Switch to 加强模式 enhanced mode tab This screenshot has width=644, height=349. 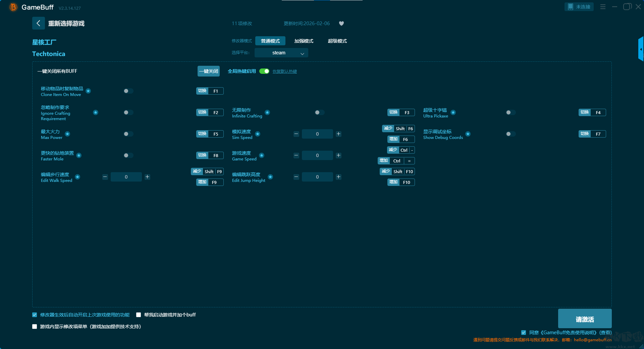pos(304,41)
